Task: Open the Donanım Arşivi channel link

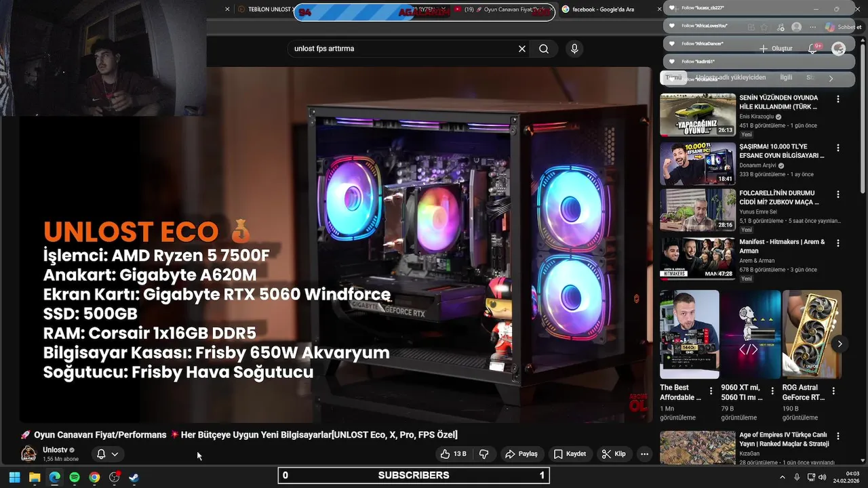Action: tap(759, 165)
